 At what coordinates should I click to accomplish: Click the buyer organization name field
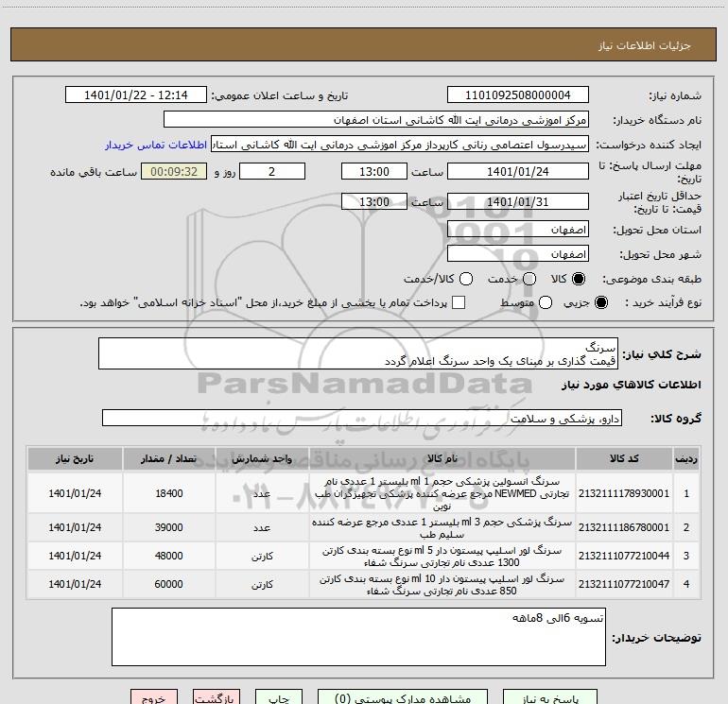(x=376, y=120)
